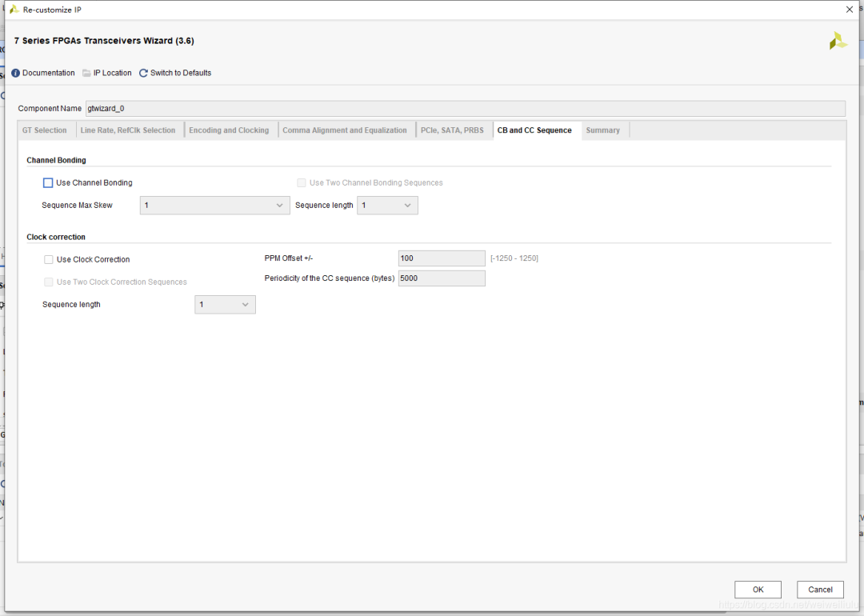This screenshot has width=864, height=616.
Task: Enable the Use Clock Correction checkbox
Action: tap(49, 259)
